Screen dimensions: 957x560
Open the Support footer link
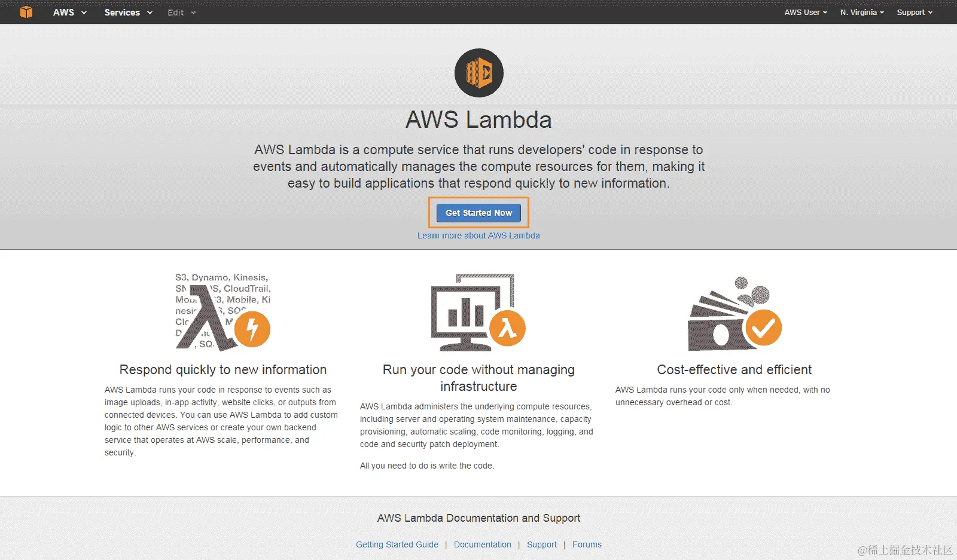[x=542, y=544]
